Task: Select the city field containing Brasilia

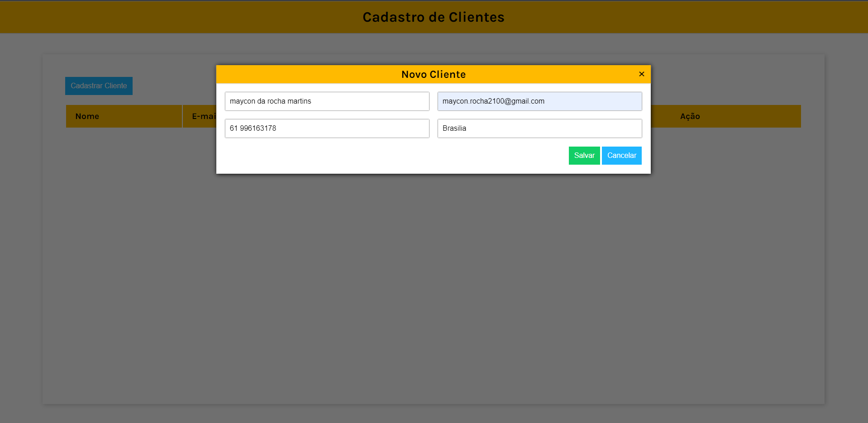Action: coord(539,128)
